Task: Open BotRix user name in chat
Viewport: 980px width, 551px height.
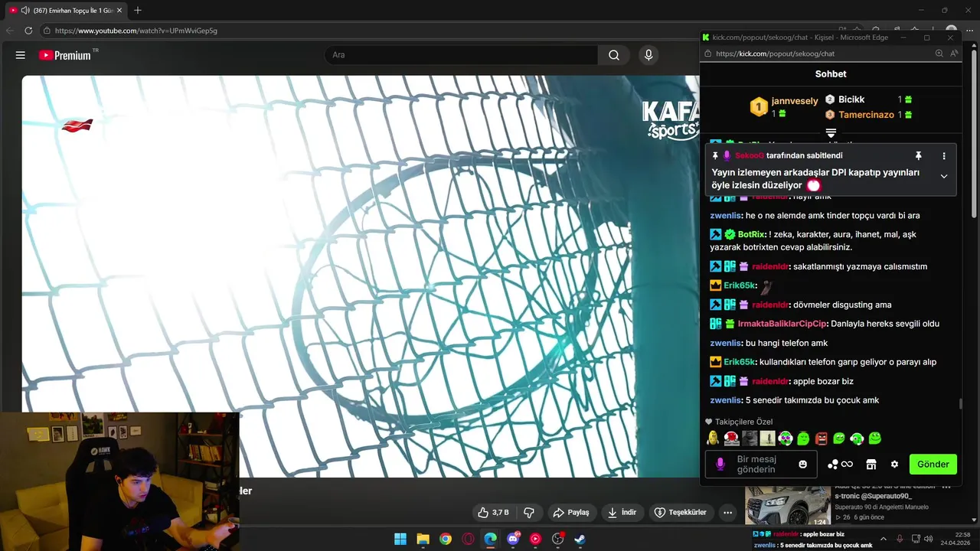Action: 751,234
